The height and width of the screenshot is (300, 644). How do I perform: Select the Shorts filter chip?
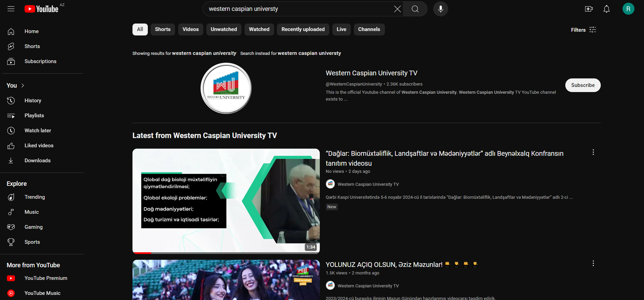coord(163,29)
